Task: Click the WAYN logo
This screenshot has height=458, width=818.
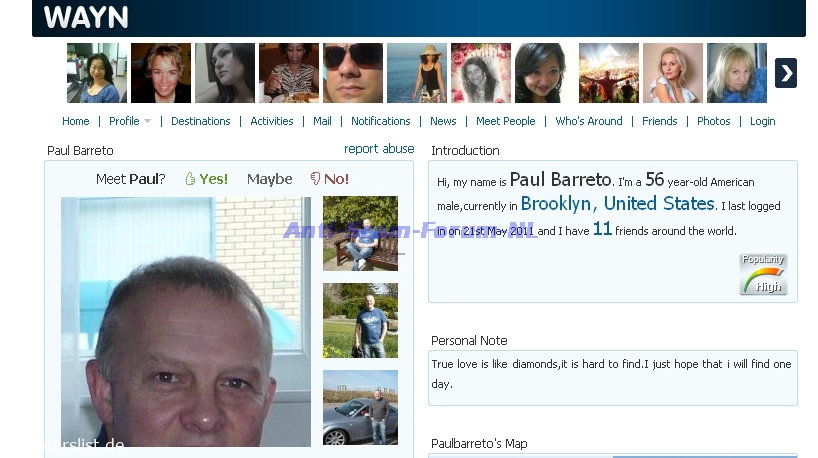Action: (x=85, y=18)
